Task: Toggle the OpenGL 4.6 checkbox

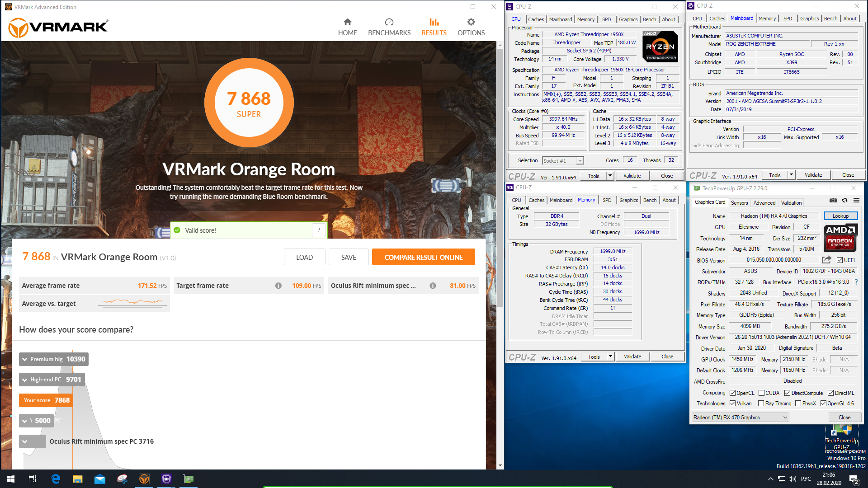Action: point(824,404)
